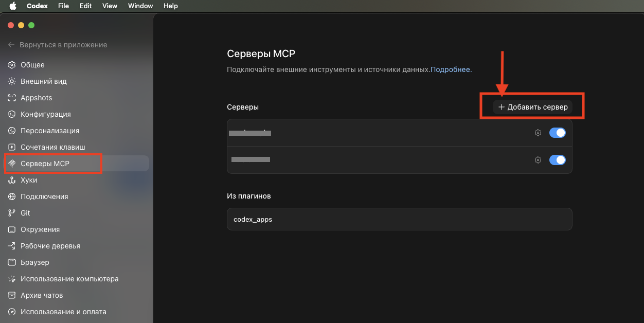Open the View menu
The height and width of the screenshot is (323, 644).
(x=110, y=6)
